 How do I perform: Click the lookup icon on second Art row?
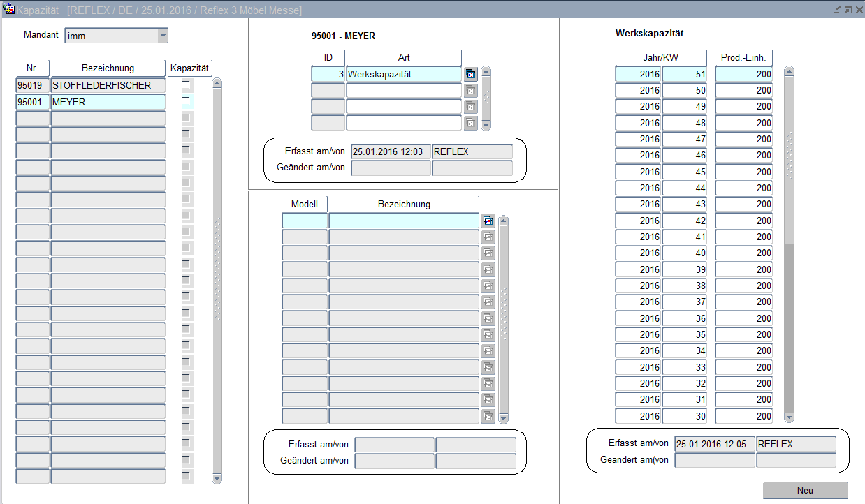470,90
